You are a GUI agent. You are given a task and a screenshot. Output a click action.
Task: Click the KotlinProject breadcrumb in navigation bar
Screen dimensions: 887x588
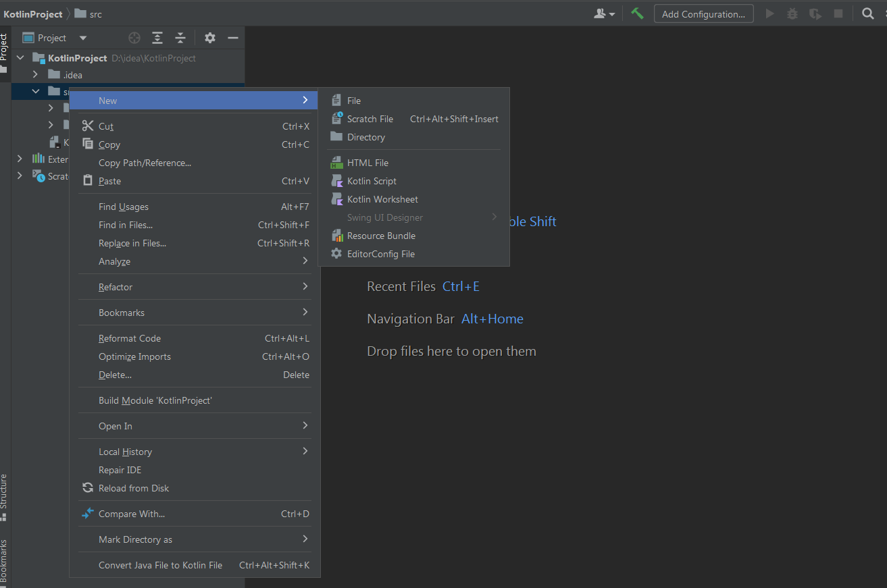(x=33, y=14)
